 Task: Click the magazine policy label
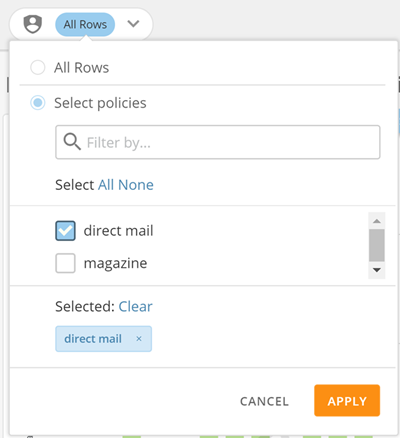[115, 263]
